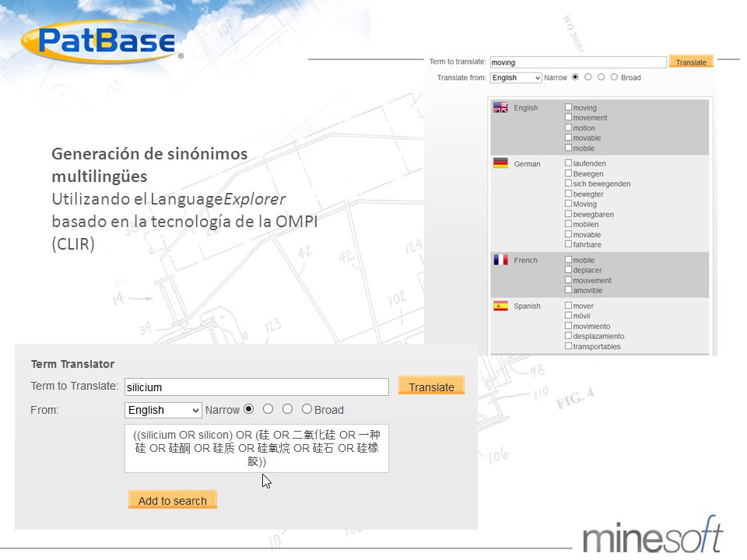Enable the "bewegter" checkbox

click(568, 194)
